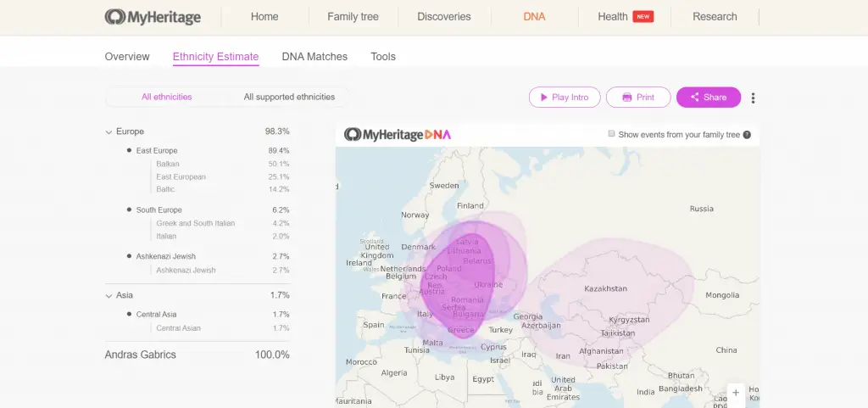The height and width of the screenshot is (408, 868).
Task: Select the Ethnicity Estimate tab
Action: click(216, 57)
